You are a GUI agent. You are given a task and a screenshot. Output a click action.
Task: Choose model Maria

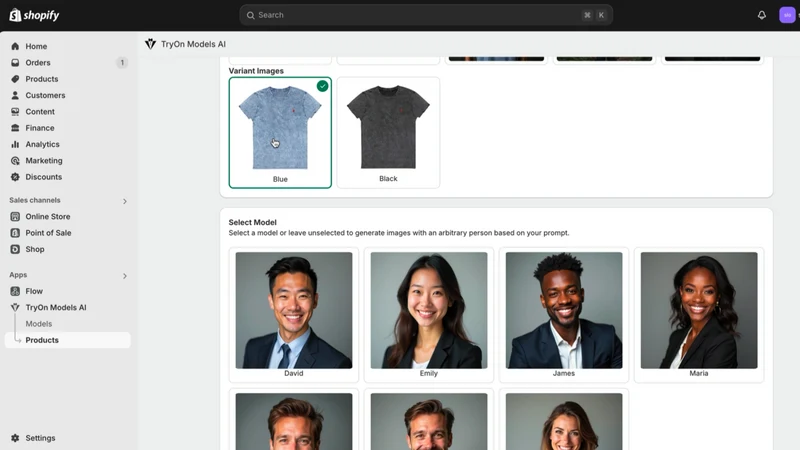[x=699, y=315]
